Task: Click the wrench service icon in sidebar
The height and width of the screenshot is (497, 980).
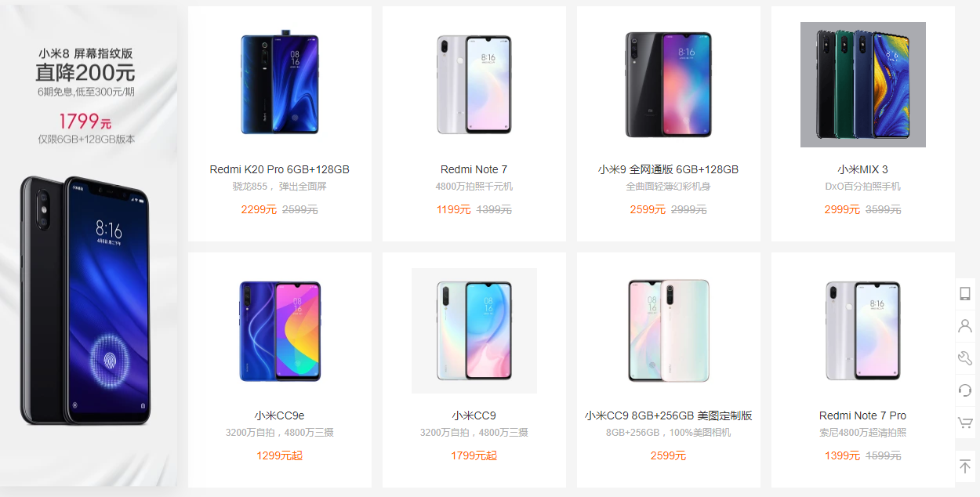Action: pyautogui.click(x=965, y=358)
